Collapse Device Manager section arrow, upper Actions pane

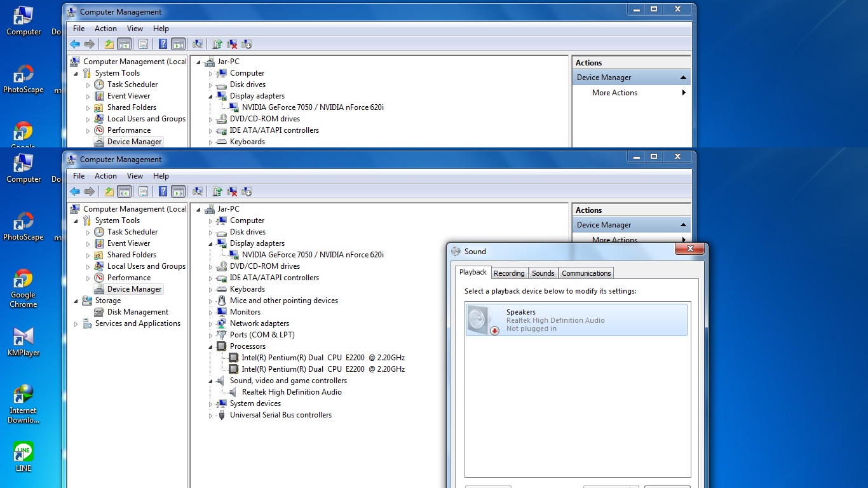pos(684,78)
